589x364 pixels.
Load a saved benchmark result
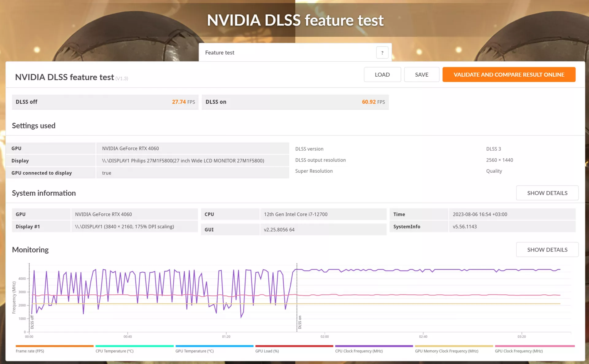[x=382, y=75]
